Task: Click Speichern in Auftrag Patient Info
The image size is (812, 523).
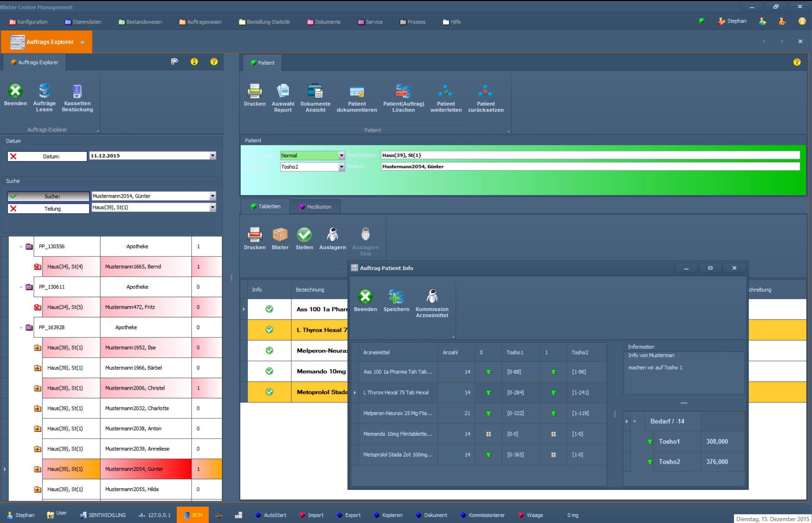Action: [396, 297]
